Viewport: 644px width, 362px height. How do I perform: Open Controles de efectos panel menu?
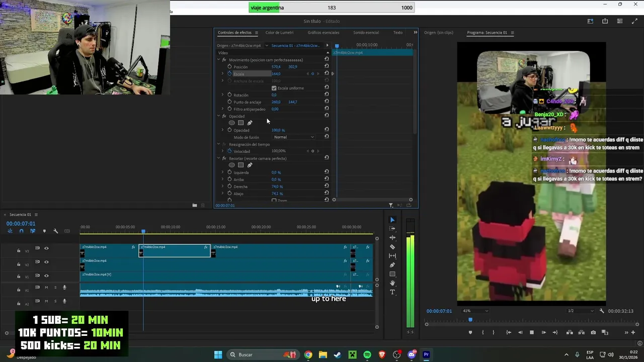[256, 33]
